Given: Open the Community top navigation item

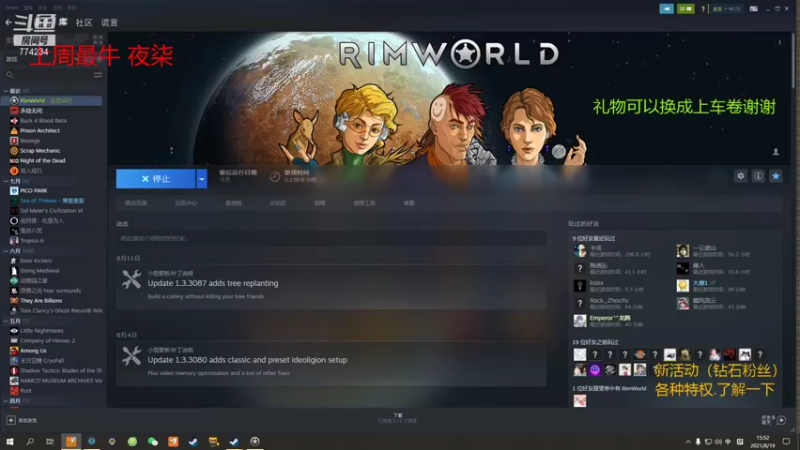Looking at the screenshot, I should [84, 22].
